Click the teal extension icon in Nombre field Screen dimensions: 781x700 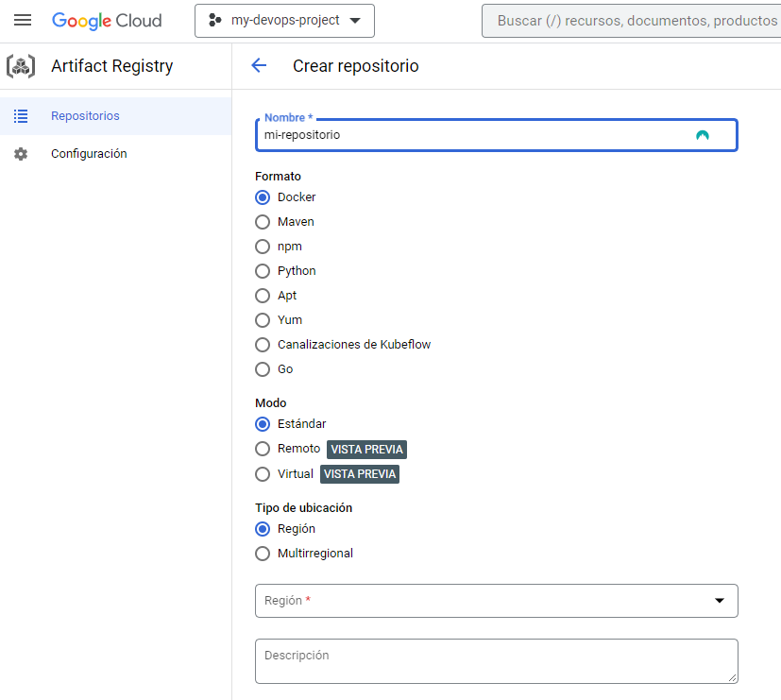[x=703, y=135]
